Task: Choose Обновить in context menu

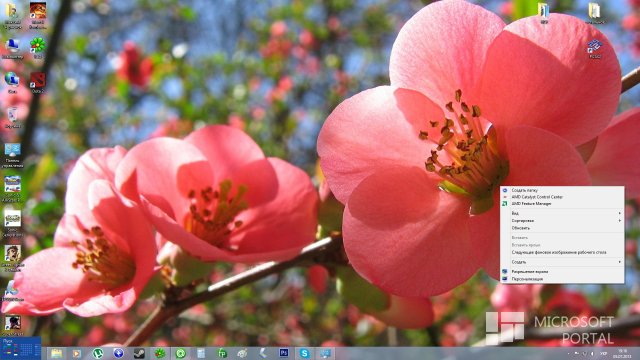Action: [x=521, y=228]
